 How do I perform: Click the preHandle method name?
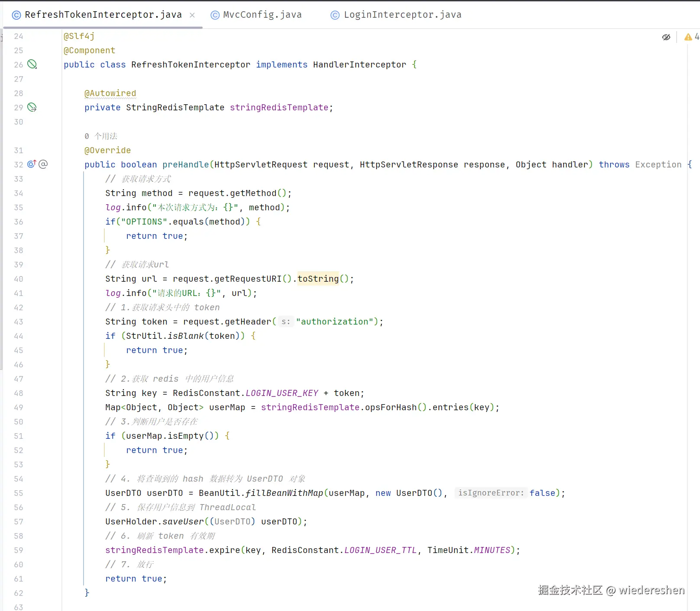pyautogui.click(x=186, y=164)
